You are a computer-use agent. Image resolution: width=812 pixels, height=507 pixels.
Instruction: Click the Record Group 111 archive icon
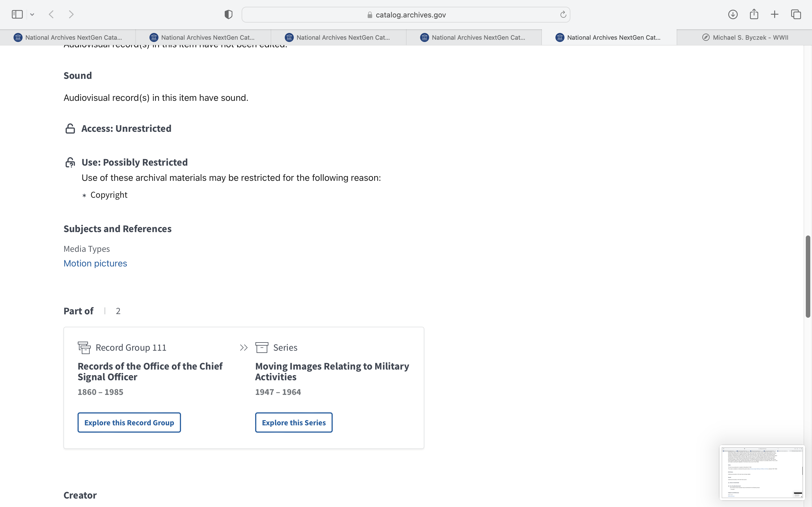(84, 348)
